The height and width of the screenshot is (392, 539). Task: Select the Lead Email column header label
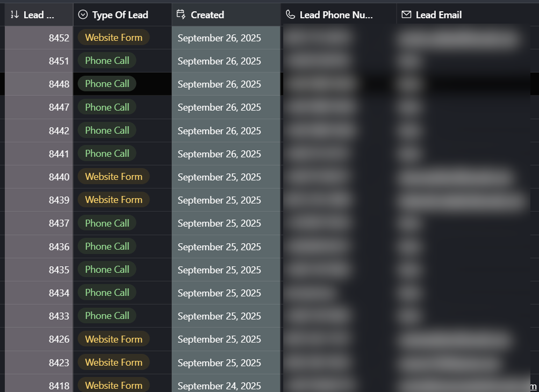439,15
